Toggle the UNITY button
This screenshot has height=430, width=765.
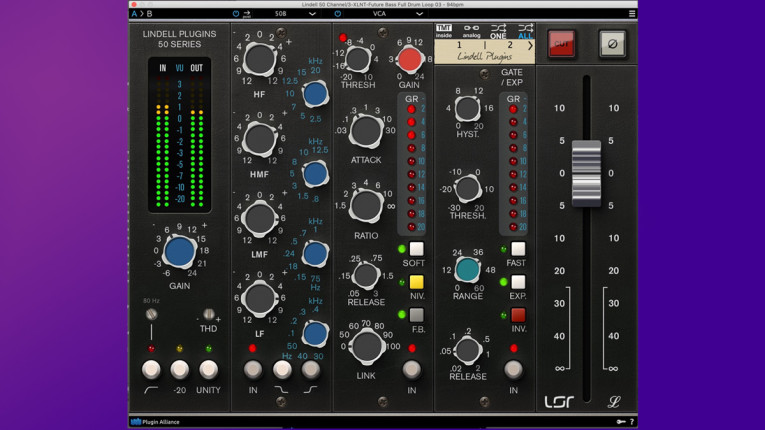[208, 369]
